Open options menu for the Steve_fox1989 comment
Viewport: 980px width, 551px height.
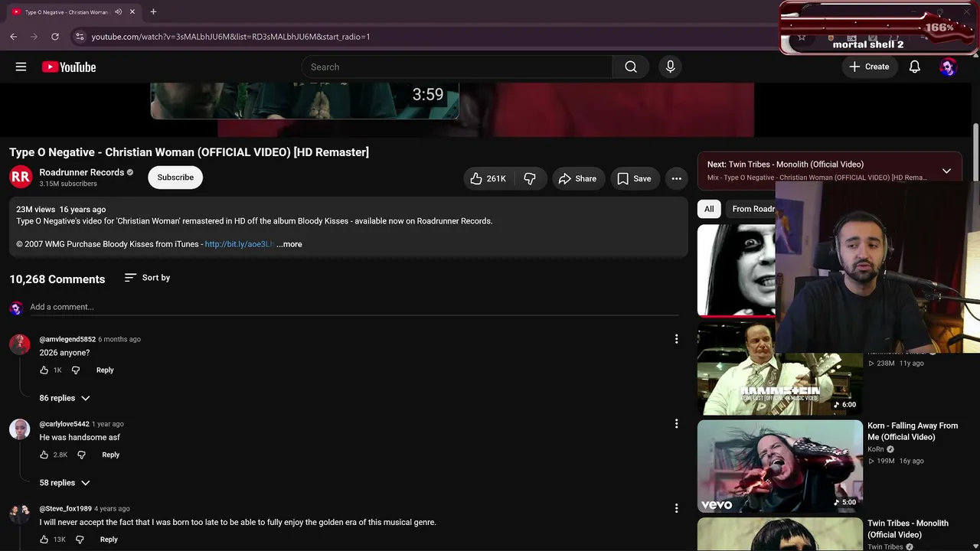[676, 508]
